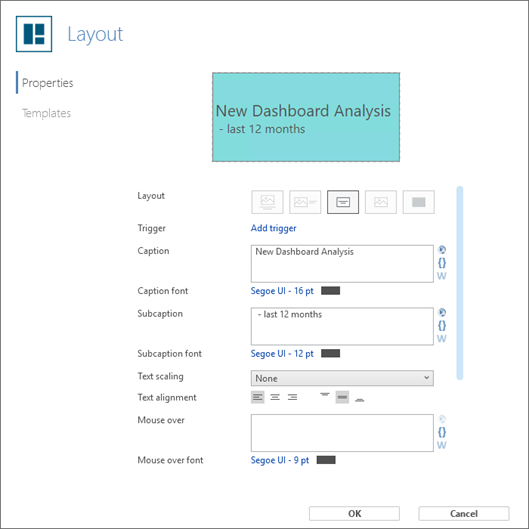Open the Properties tab

coord(47,83)
